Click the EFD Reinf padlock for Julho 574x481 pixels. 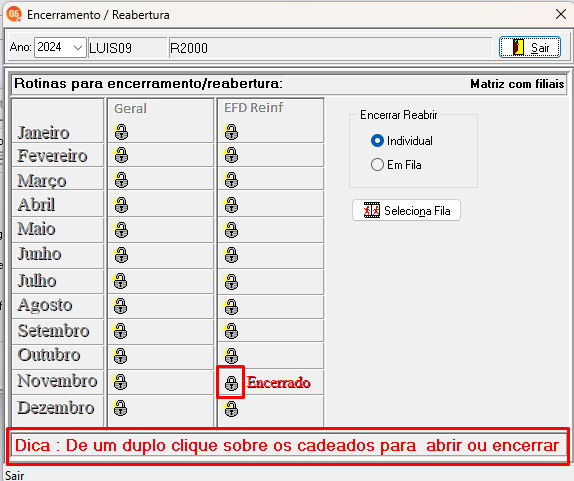click(231, 282)
